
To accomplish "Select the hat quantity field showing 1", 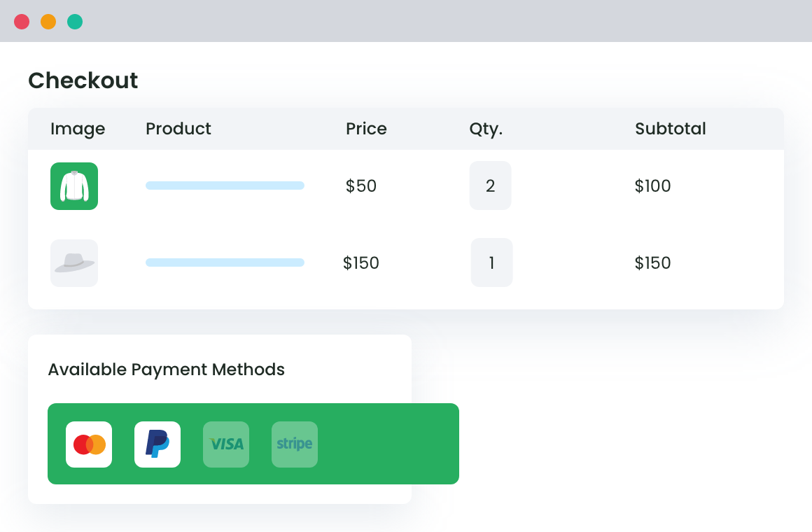I will pos(491,262).
